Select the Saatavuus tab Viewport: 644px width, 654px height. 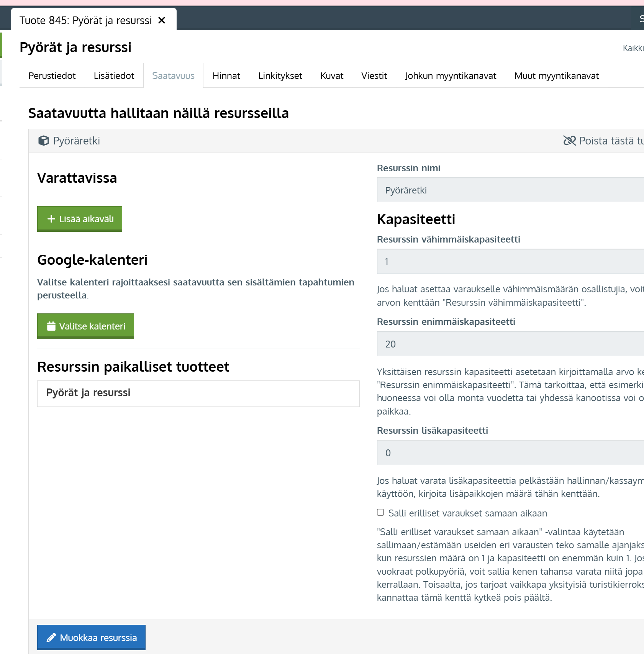click(x=173, y=75)
